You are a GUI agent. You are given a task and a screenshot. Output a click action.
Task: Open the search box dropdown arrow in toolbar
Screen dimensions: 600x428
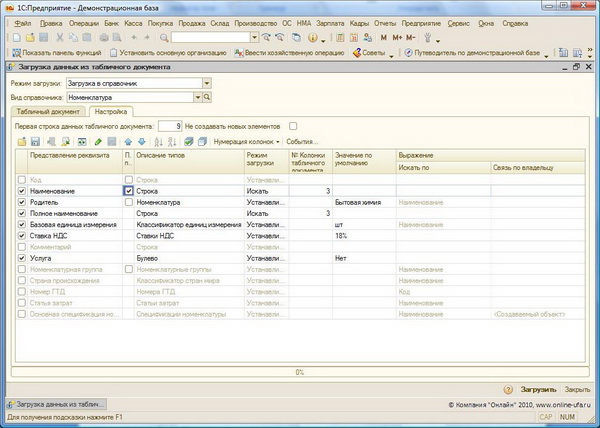point(254,37)
